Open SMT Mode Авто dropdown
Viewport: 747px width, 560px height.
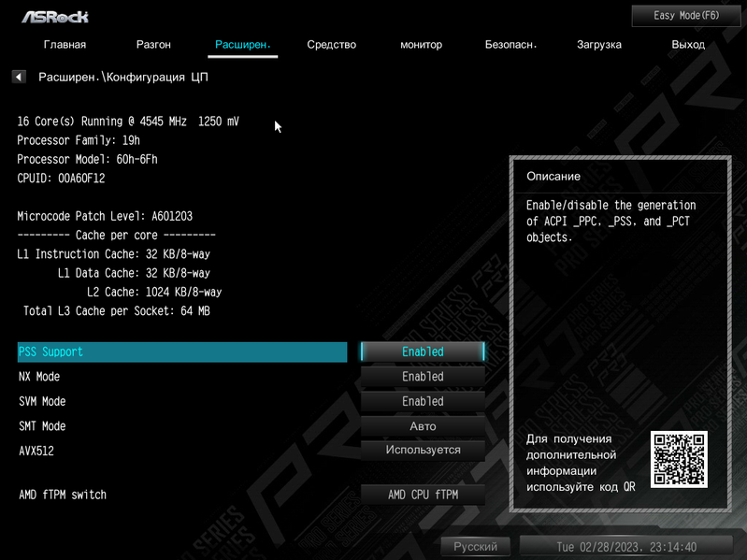423,425
